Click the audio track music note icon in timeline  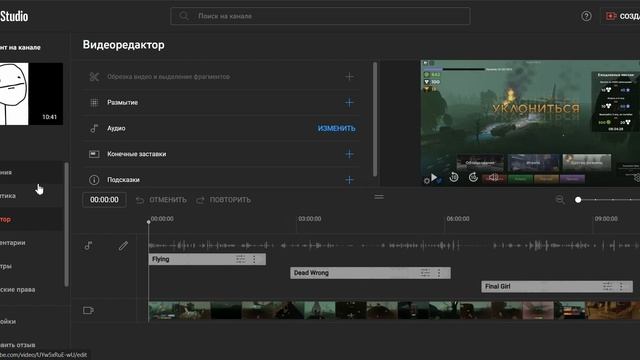pos(88,246)
